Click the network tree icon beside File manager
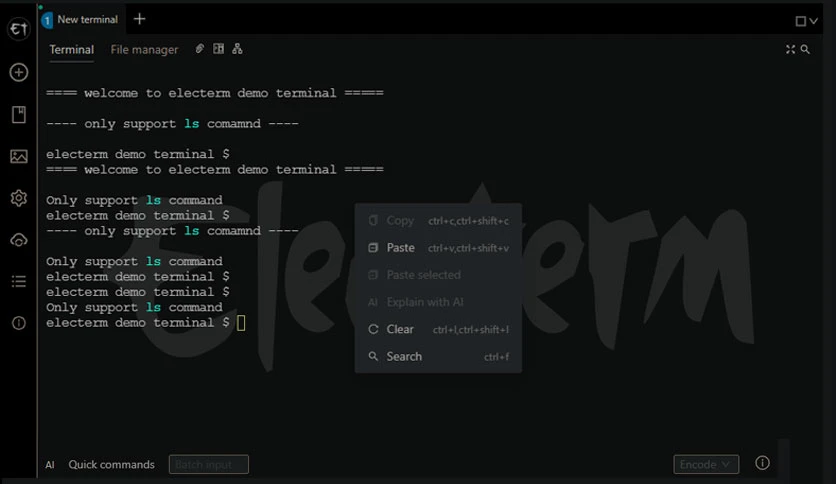This screenshot has width=836, height=484. tap(237, 49)
